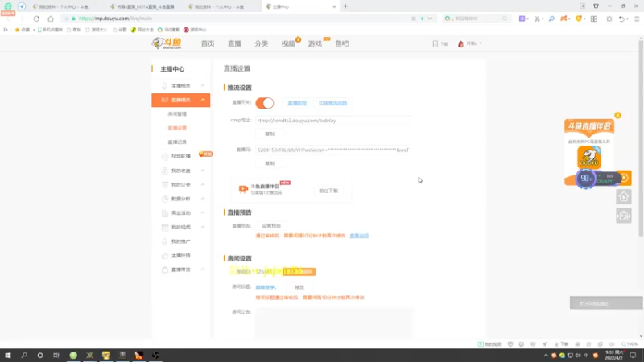644x362 pixels.
Task: Click the 设置预告 button
Action: [271, 226]
